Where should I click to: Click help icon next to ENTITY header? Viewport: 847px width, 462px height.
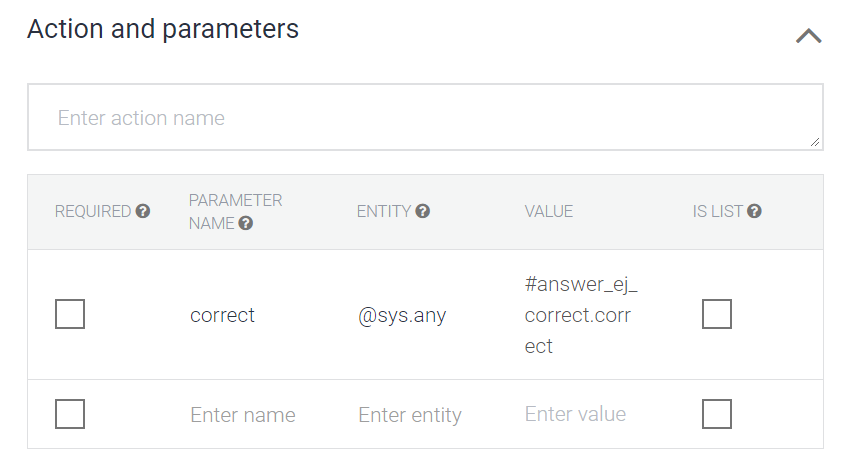pyautogui.click(x=423, y=212)
